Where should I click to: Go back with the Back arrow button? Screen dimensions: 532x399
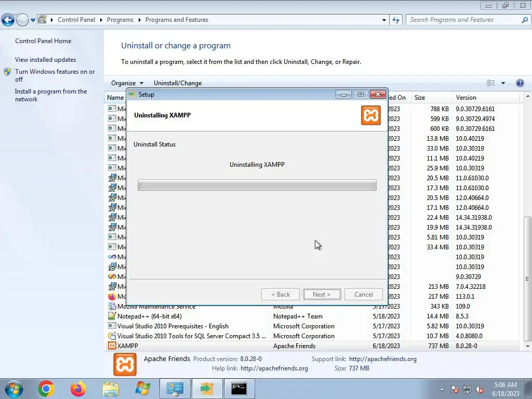pyautogui.click(x=8, y=20)
